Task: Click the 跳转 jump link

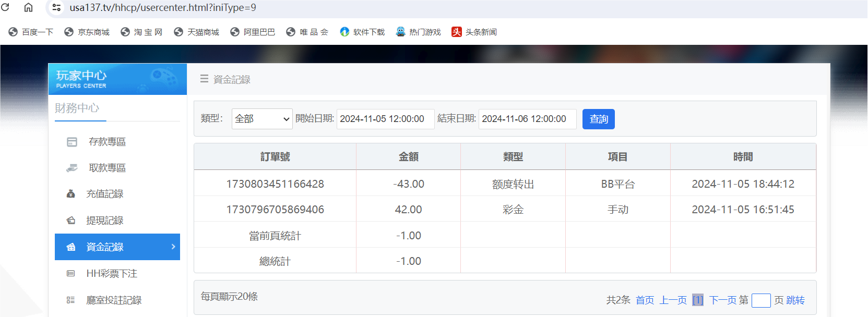Action: (x=795, y=300)
